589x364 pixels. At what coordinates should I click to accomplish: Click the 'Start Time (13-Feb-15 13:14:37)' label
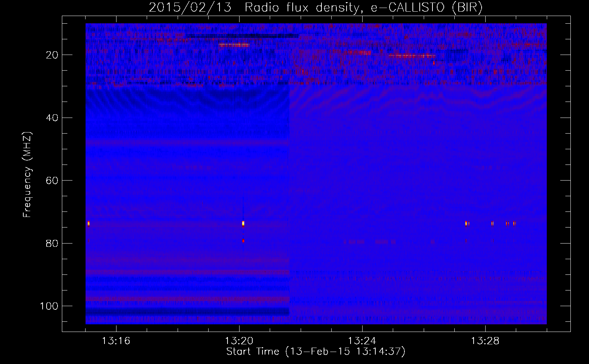pos(316,352)
